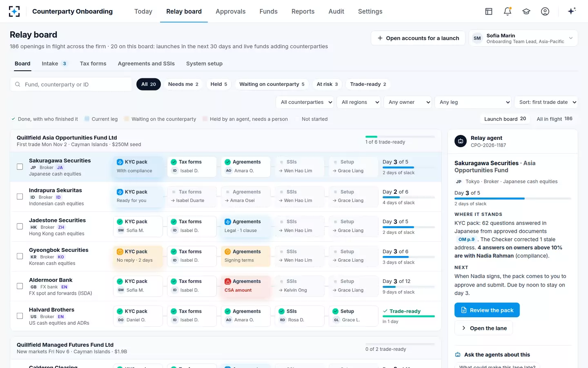588x368 pixels.
Task: Open the user profile icon
Action: 545,11
